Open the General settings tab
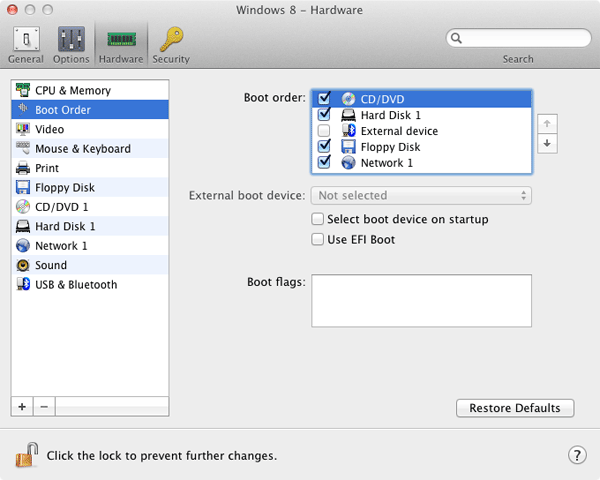600x480 pixels. pyautogui.click(x=26, y=45)
